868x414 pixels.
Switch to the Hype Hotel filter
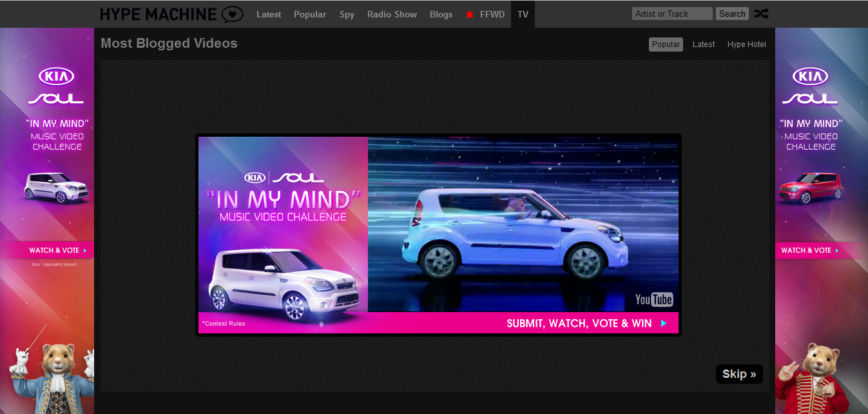point(747,44)
